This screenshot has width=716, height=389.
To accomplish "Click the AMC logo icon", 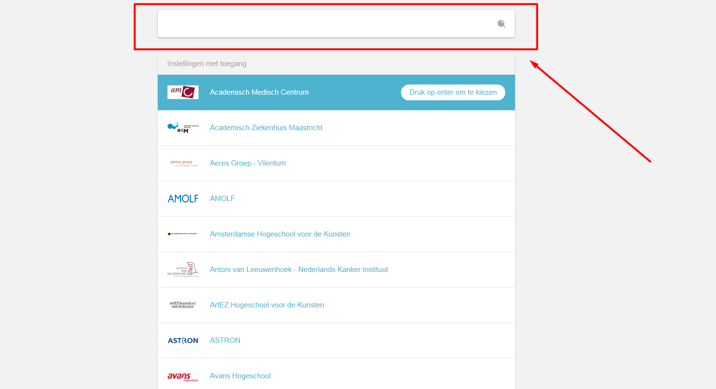I will (x=183, y=92).
